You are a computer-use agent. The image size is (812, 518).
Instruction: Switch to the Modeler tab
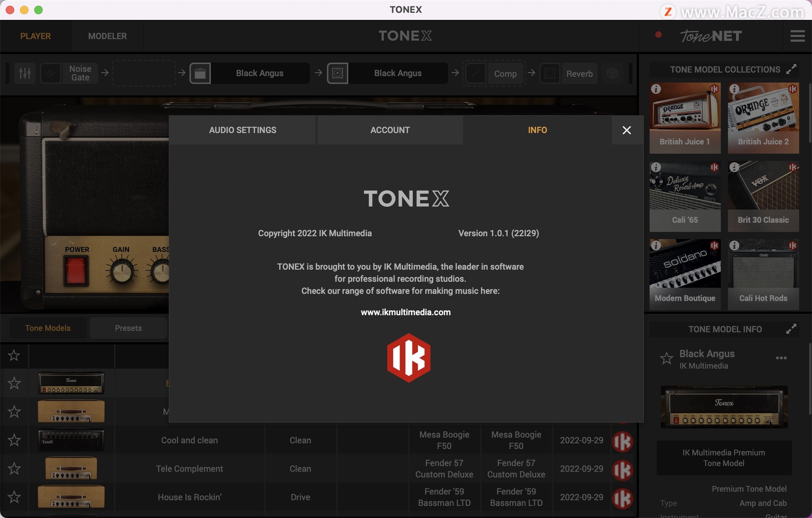click(x=107, y=36)
